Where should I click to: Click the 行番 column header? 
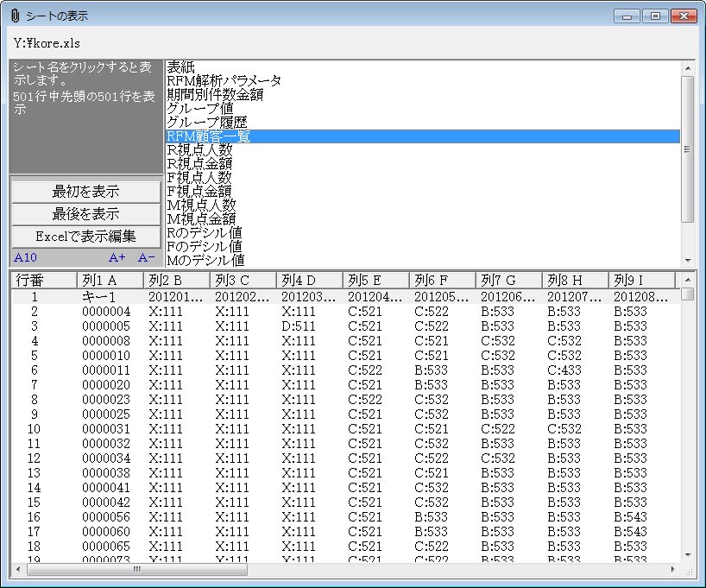tap(44, 281)
